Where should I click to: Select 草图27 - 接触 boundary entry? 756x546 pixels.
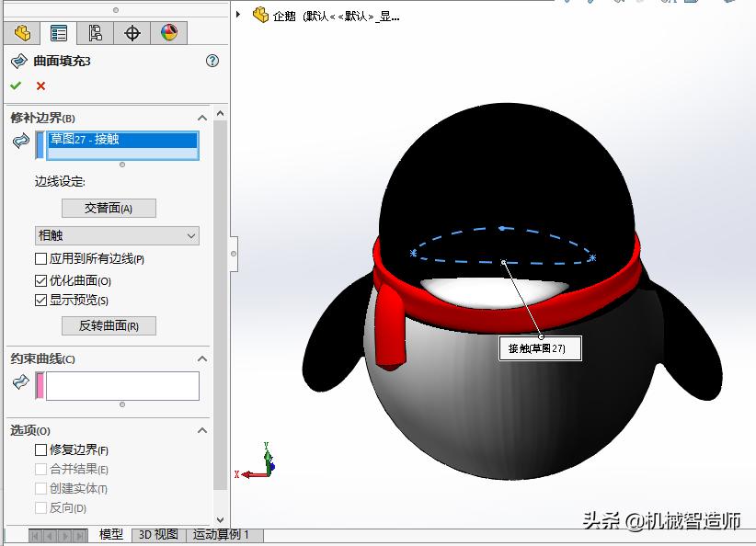[x=123, y=140]
